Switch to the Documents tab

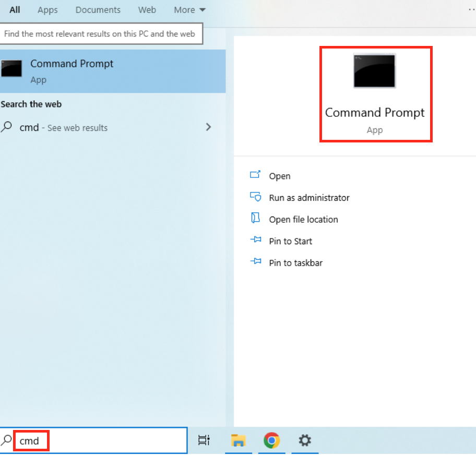pos(98,10)
